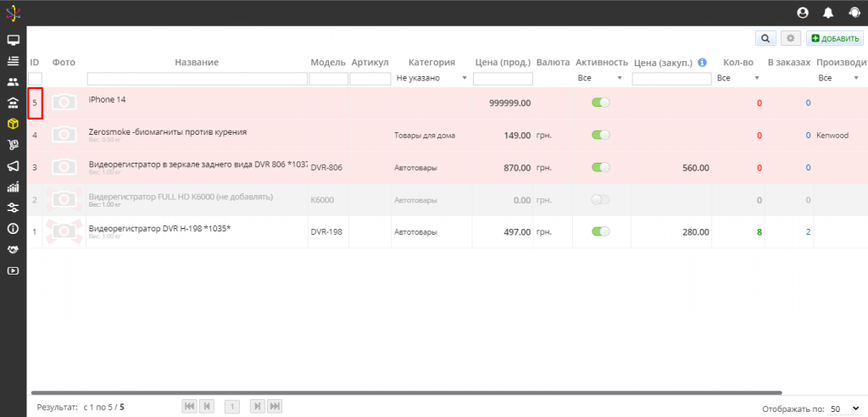
Task: Click the horizontal table scrollbar
Action: (x=407, y=392)
